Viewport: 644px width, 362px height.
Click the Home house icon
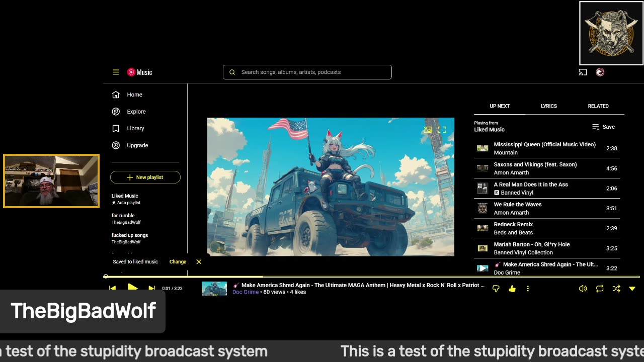pos(116,95)
